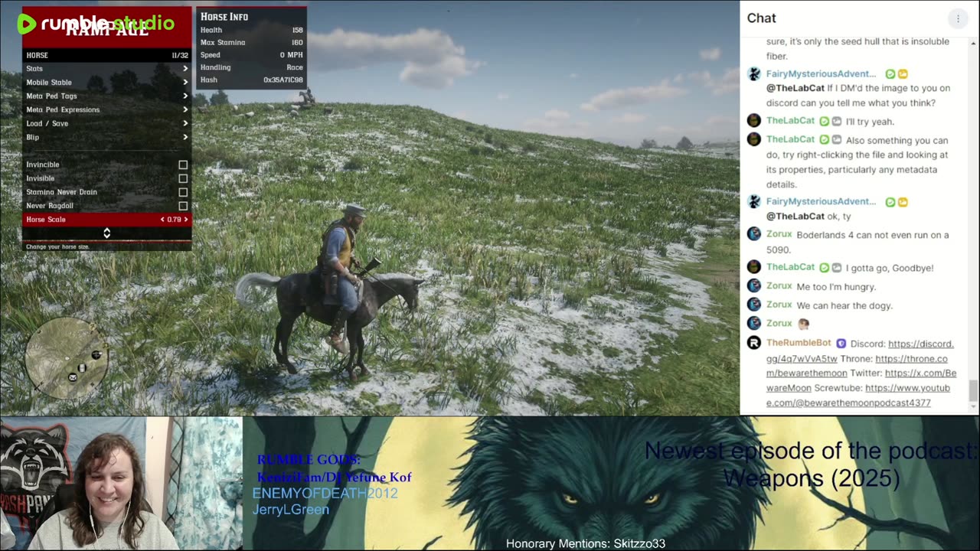Click TheLabCat avatar beside 'I'll try yeah'

point(753,121)
